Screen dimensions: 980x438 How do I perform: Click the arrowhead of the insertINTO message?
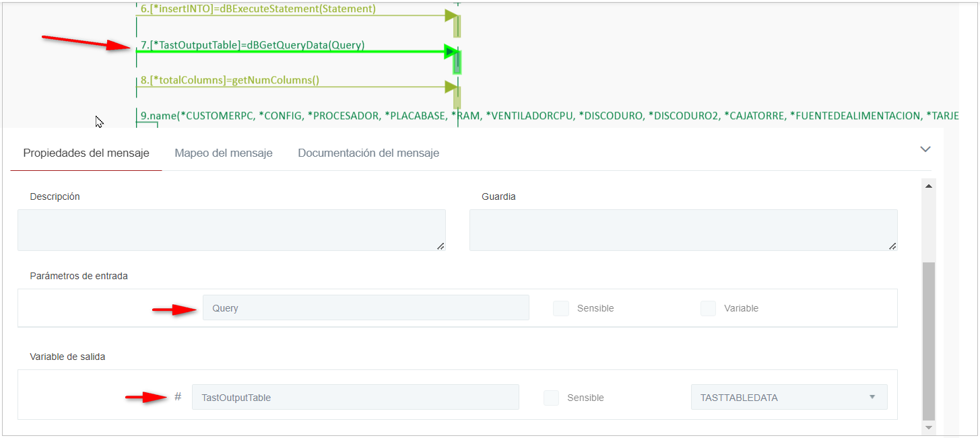pos(451,15)
